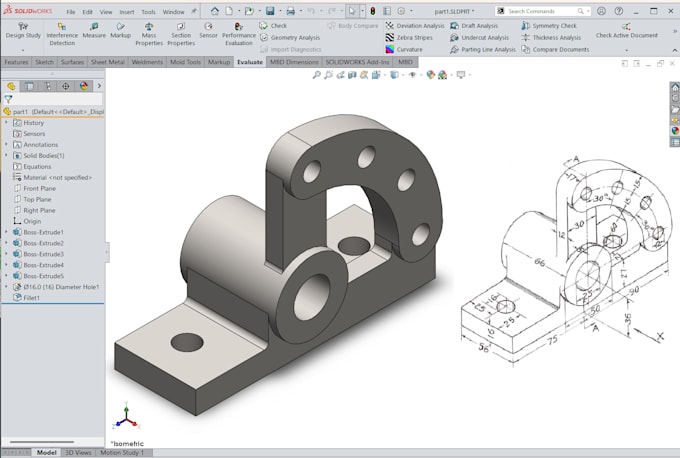Show more manager tabs with arrow

click(99, 86)
